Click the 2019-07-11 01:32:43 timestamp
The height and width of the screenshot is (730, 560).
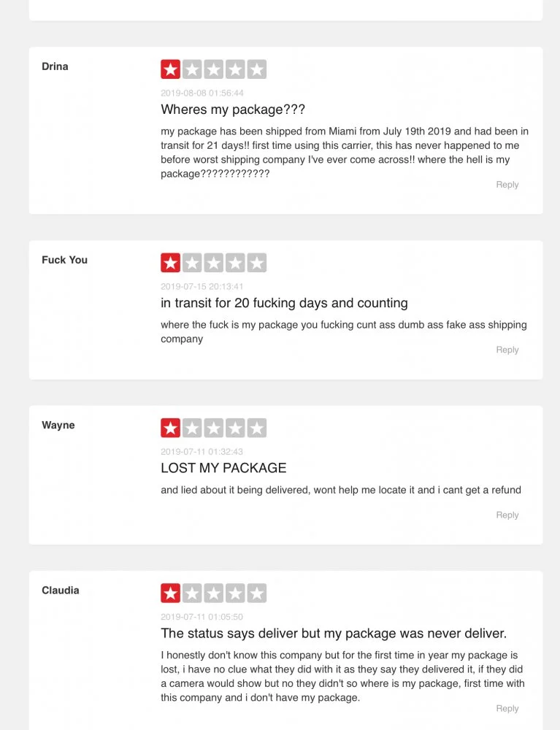click(x=202, y=451)
